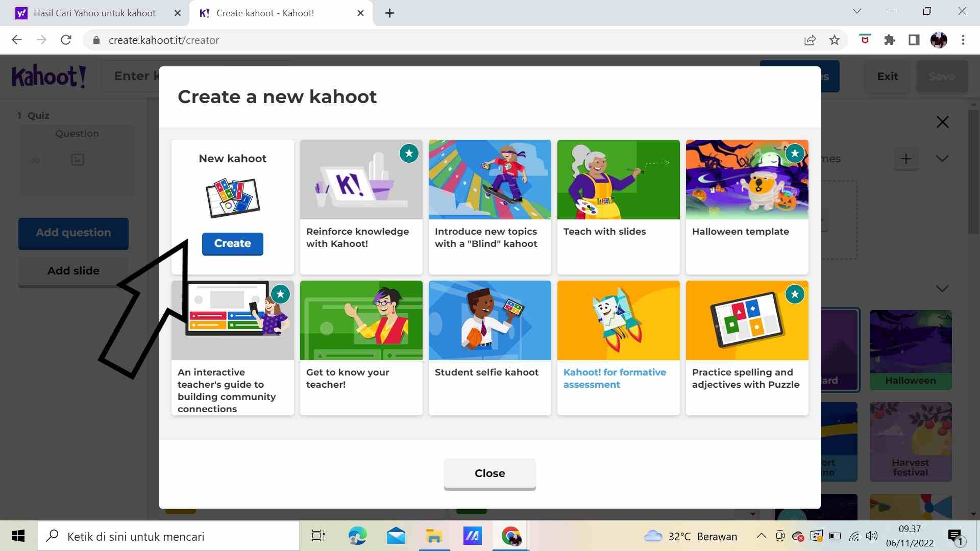Close the Create kahoot tab
Image resolution: width=980 pixels, height=551 pixels.
360,13
